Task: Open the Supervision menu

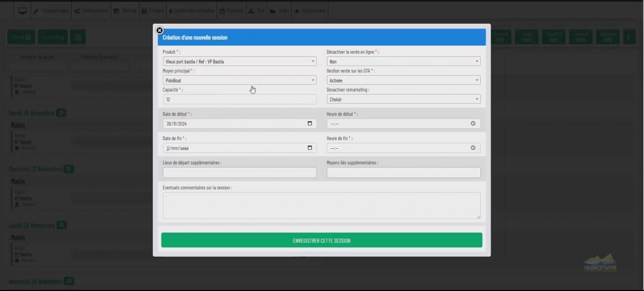Action: pos(310,11)
